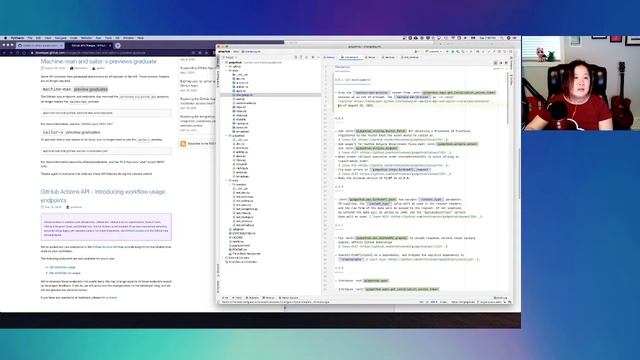
Task: Select the last editor tab in the row
Action: [x=409, y=58]
